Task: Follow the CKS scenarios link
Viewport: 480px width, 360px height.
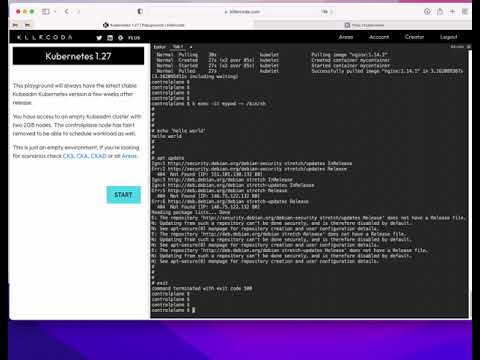Action: pyautogui.click(x=69, y=156)
